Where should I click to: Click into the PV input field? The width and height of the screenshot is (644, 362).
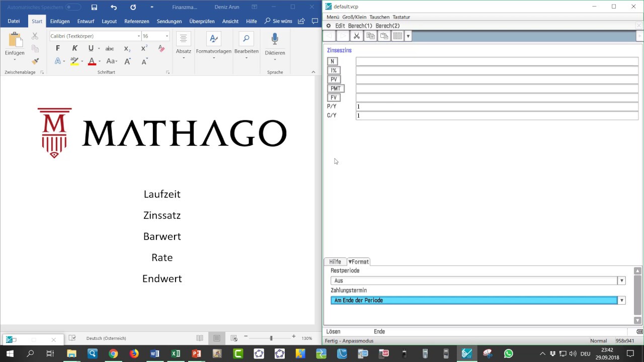(x=497, y=79)
